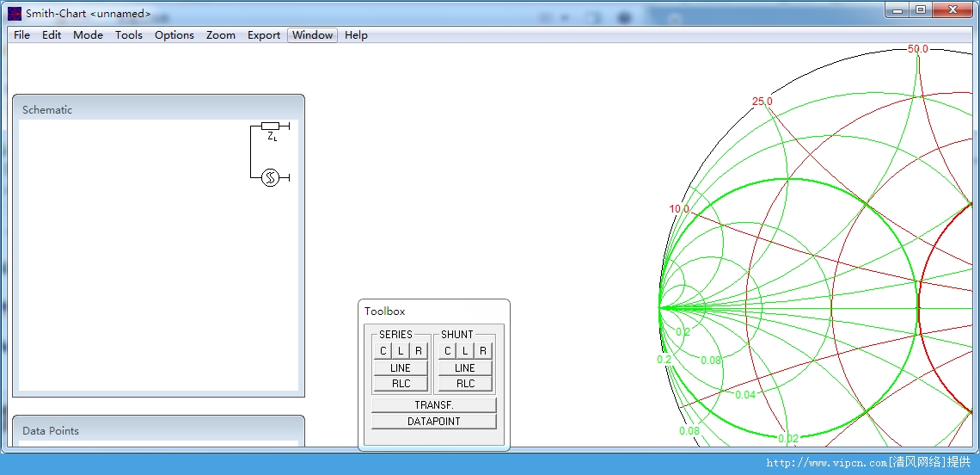Screen dimensions: 980x475
Task: Add a series inductor with L button
Action: coord(401,351)
